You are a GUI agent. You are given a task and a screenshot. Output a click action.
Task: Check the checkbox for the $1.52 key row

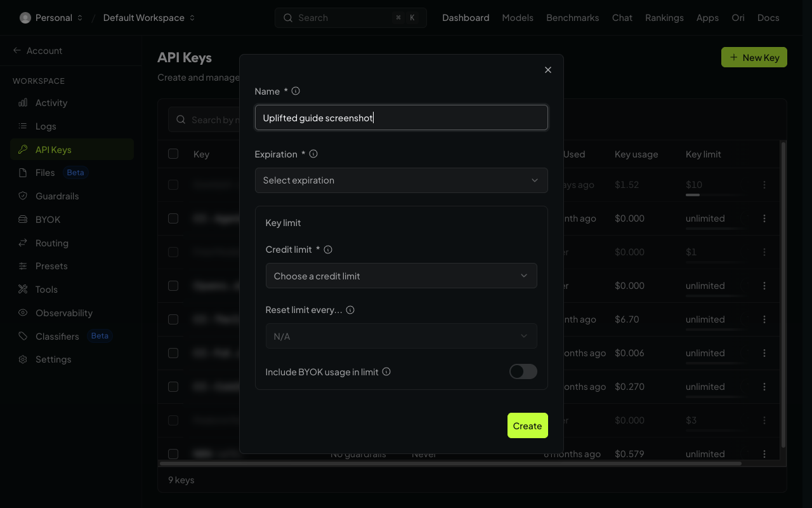[x=173, y=185]
